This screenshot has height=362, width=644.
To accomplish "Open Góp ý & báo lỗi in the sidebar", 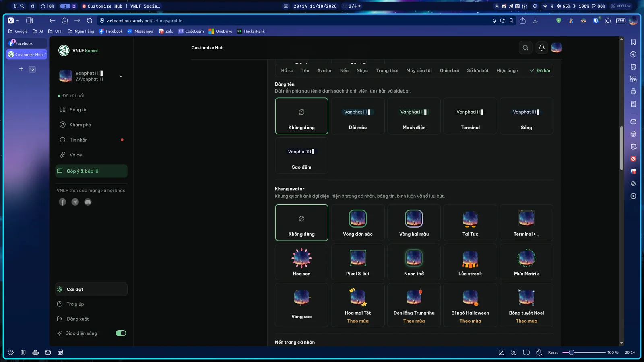I will pyautogui.click(x=91, y=171).
